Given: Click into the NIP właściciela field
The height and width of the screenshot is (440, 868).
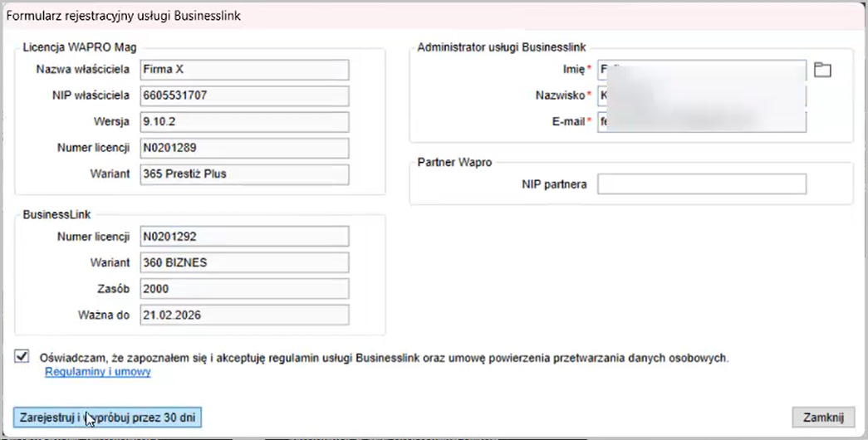Looking at the screenshot, I should (244, 95).
